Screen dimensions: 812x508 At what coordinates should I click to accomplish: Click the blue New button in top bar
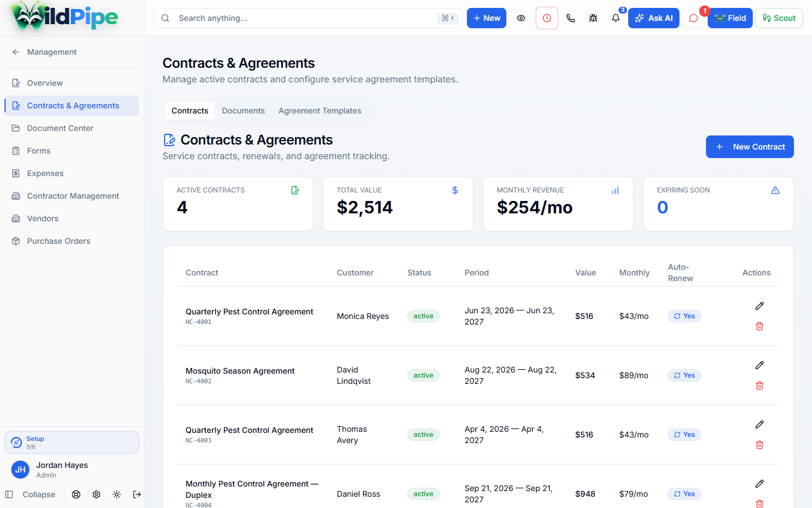point(487,18)
